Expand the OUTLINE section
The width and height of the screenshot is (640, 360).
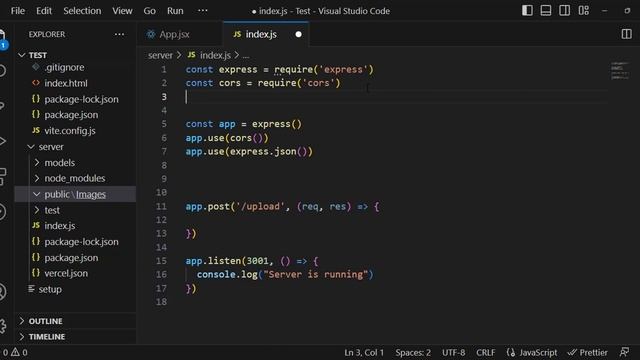[75, 321]
